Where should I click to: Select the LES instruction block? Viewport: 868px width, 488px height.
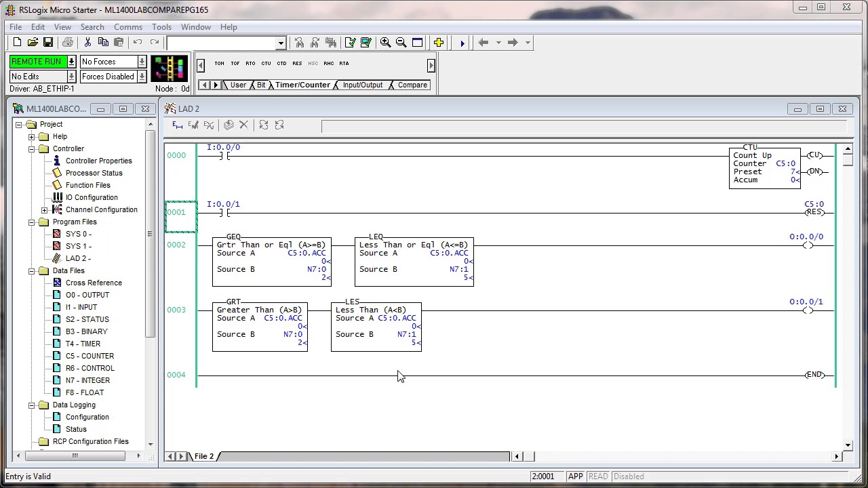tap(376, 326)
